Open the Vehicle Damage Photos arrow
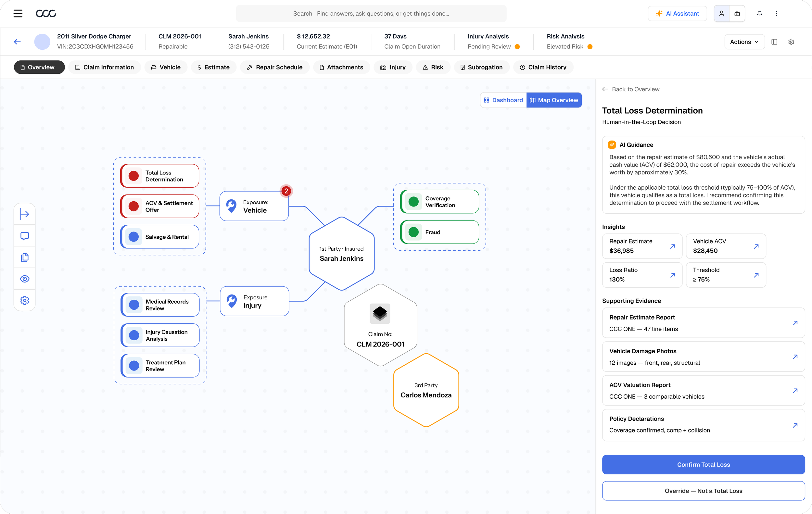 [x=795, y=357]
